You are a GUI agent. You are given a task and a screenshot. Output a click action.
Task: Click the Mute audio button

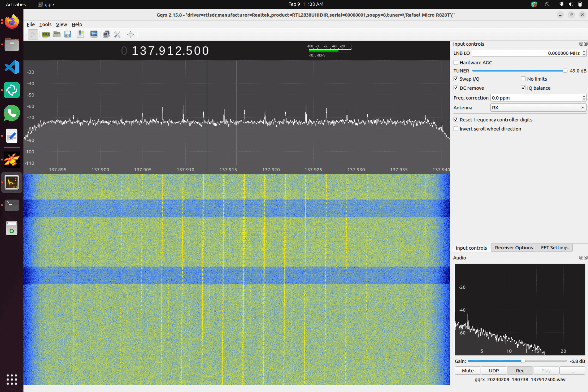pos(468,371)
